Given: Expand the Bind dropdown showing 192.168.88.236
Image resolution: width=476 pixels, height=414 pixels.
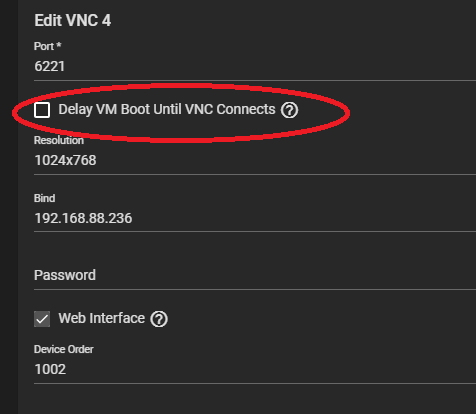Looking at the screenshot, I should (255, 218).
